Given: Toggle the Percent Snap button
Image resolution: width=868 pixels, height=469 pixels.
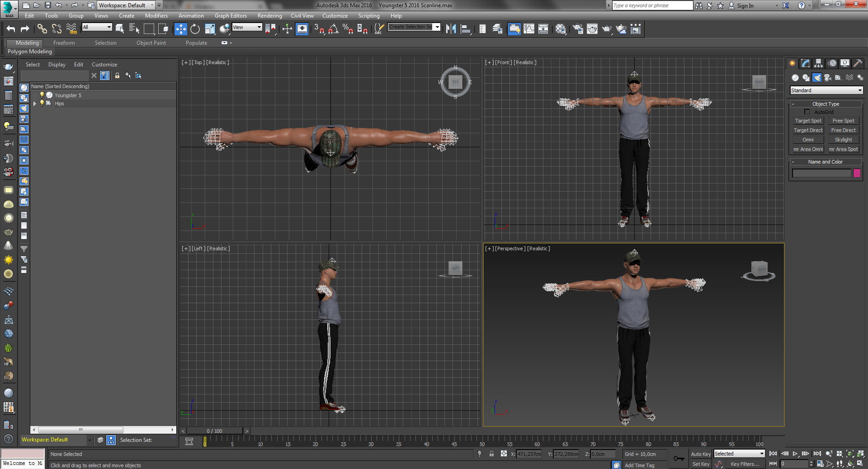Looking at the screenshot, I should [x=348, y=29].
